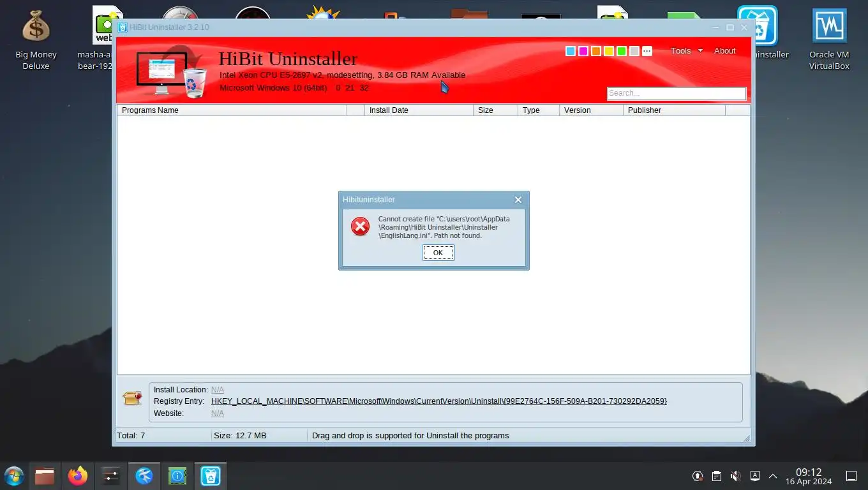Open the Big Money Deluxe desktop icon
Viewport: 868px width, 490px height.
tap(36, 38)
